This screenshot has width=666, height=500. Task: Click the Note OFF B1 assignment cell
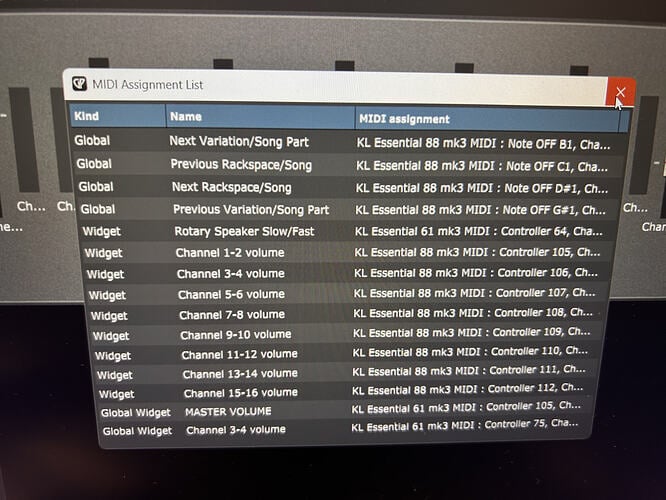click(x=483, y=144)
